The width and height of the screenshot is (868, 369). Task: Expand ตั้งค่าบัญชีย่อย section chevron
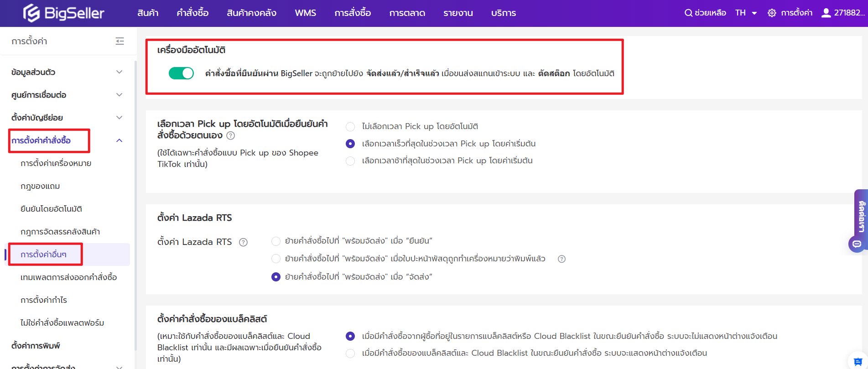tap(120, 118)
